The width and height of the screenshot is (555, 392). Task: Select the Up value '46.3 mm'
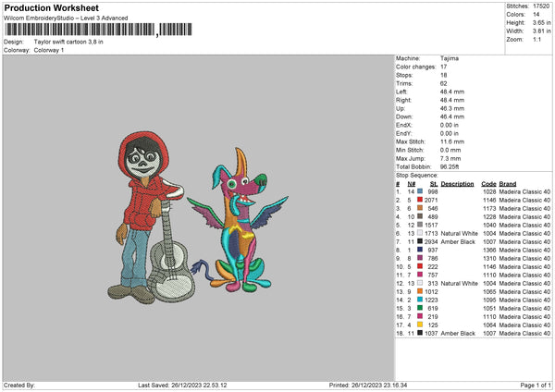click(452, 108)
